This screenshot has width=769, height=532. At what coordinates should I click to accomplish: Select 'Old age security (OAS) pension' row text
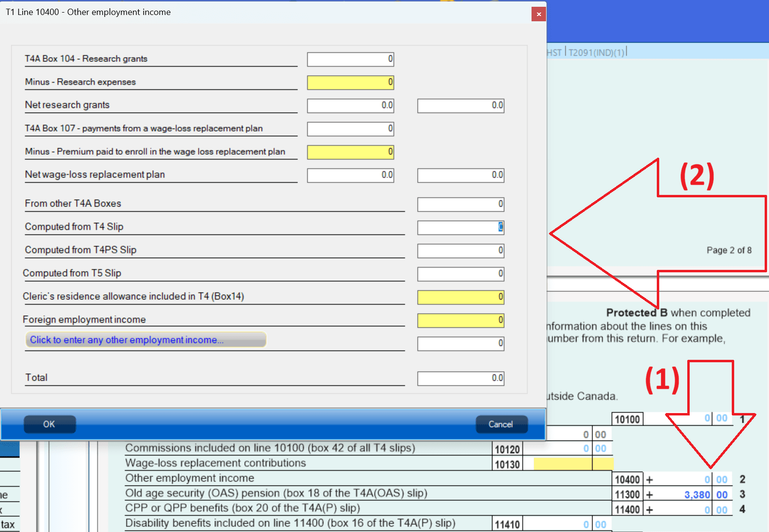pyautogui.click(x=276, y=493)
